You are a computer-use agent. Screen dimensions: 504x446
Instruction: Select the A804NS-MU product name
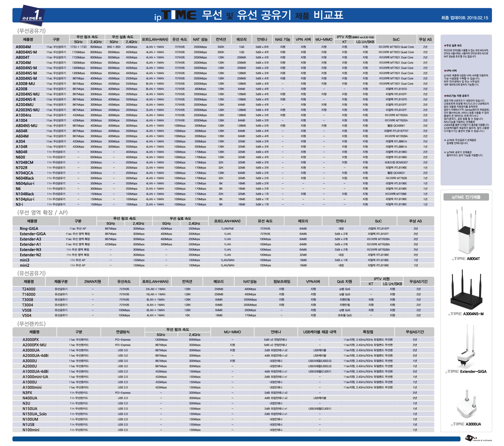[26, 126]
